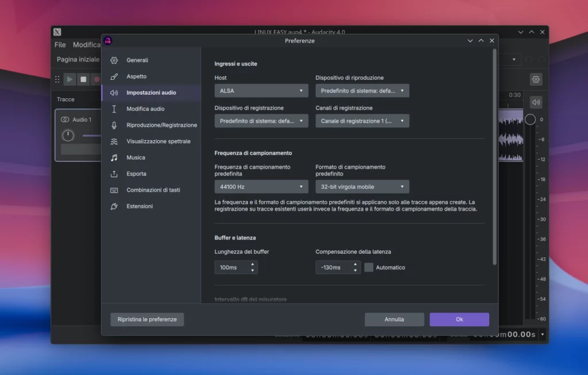Open the Modifica menu in Audacity

point(87,45)
